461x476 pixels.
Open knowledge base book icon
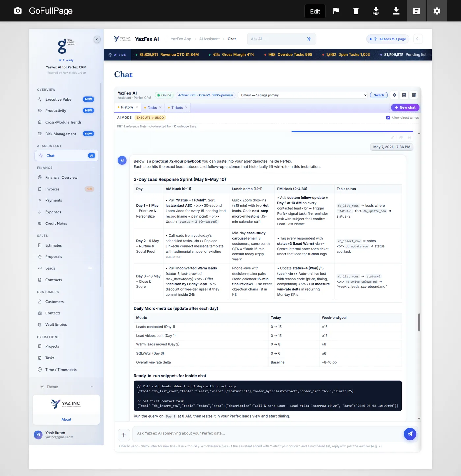(404, 95)
